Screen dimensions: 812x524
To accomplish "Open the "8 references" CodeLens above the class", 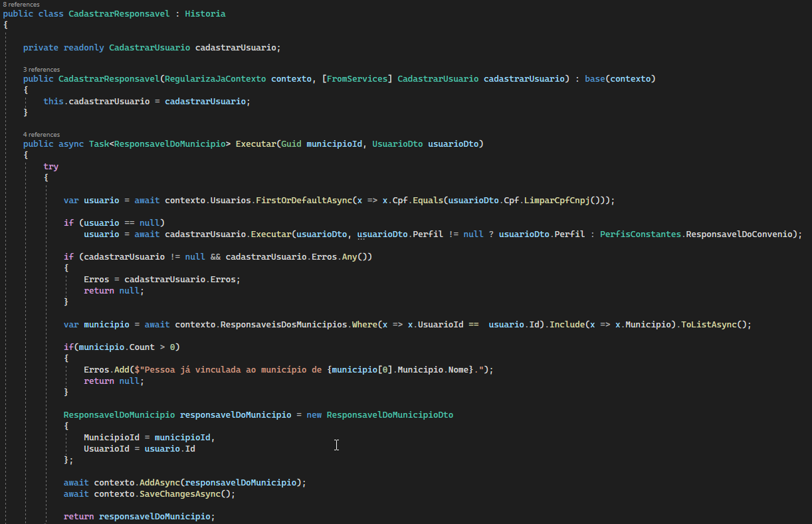I will (21, 4).
